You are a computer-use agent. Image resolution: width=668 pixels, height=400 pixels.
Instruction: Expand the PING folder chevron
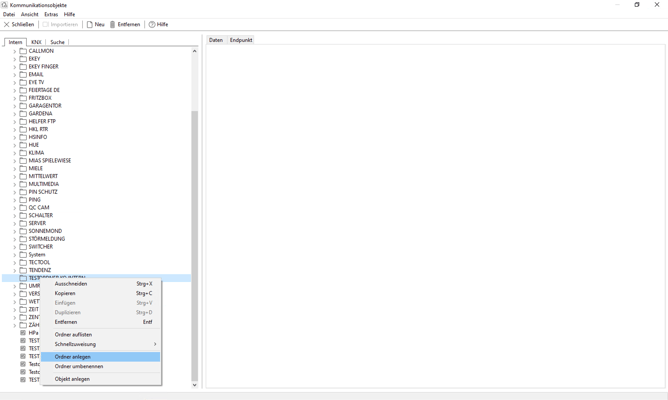[14, 200]
